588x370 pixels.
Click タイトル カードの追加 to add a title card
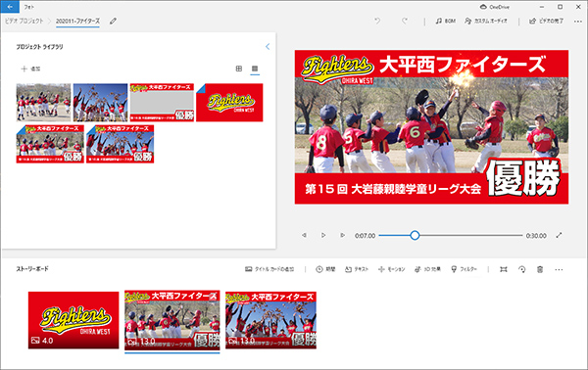tap(269, 269)
